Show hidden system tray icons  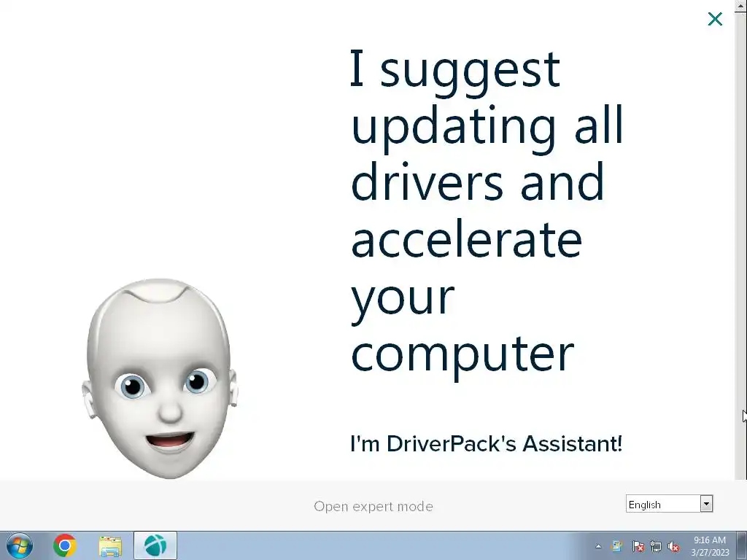pos(598,546)
